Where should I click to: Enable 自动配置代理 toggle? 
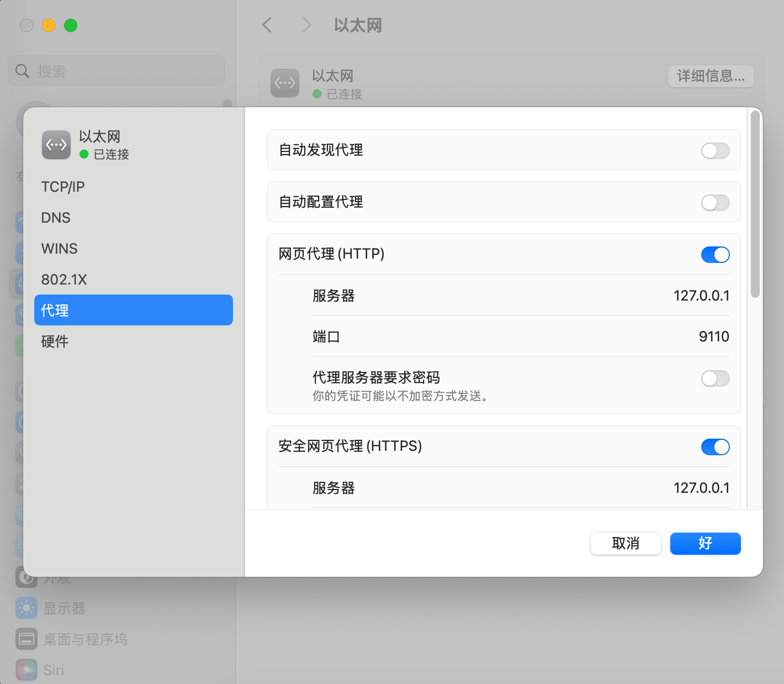pos(716,202)
